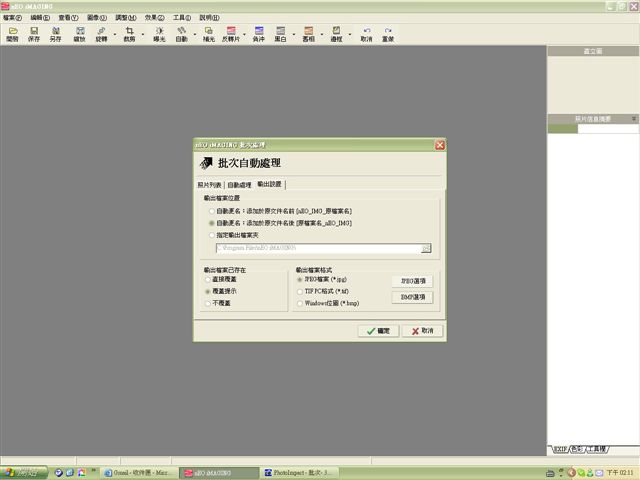The width and height of the screenshot is (640, 480).
Task: Open dropdown arrow next to Frame (邊框)
Action: click(x=350, y=34)
